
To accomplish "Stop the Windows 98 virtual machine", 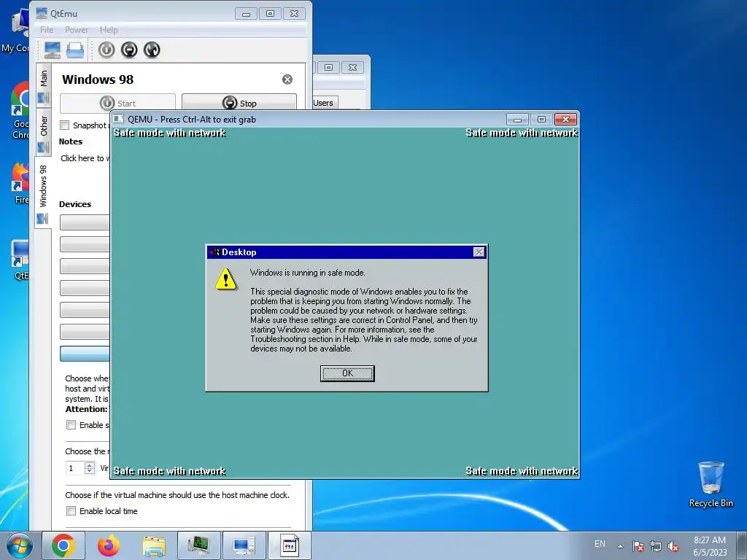I will pos(239,103).
